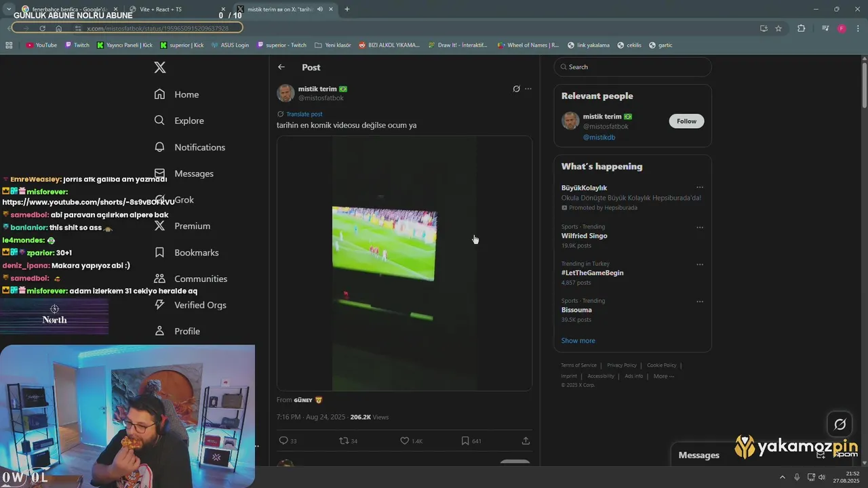Click Translate post link
868x488 pixels.
point(304,114)
